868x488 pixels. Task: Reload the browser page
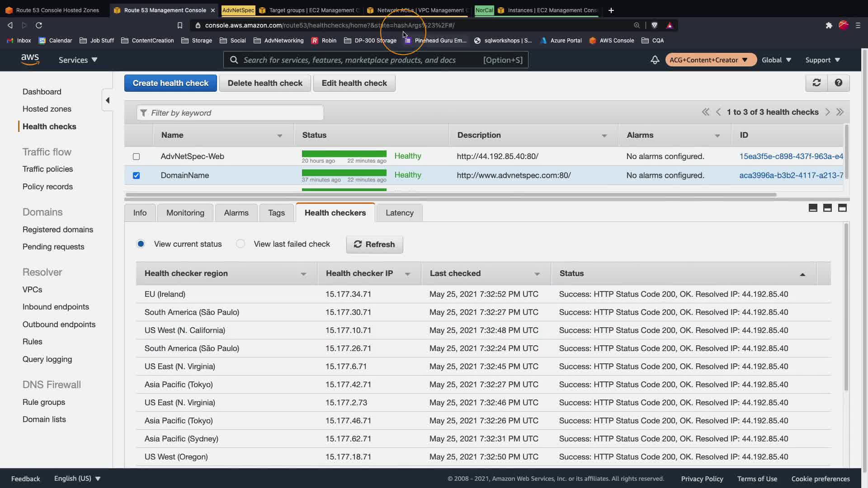(39, 25)
